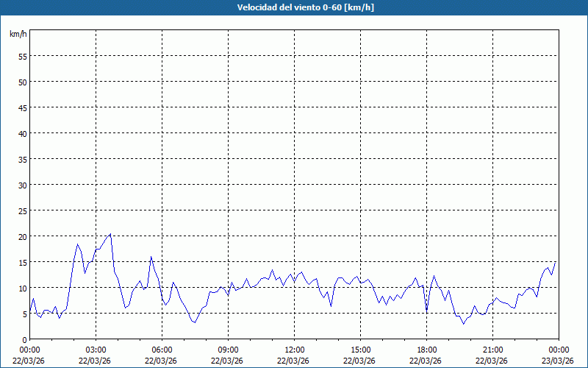Select the 50 value on the vertical axis
This screenshot has width=588, height=368.
point(22,82)
